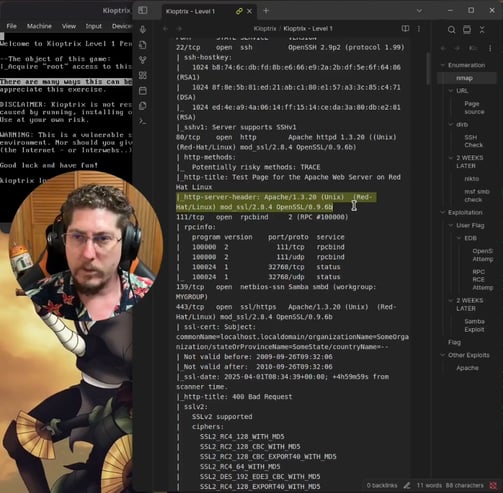Viewport: 503px width, 493px height.
Task: Open graph view from the ribbon
Action: [143, 60]
